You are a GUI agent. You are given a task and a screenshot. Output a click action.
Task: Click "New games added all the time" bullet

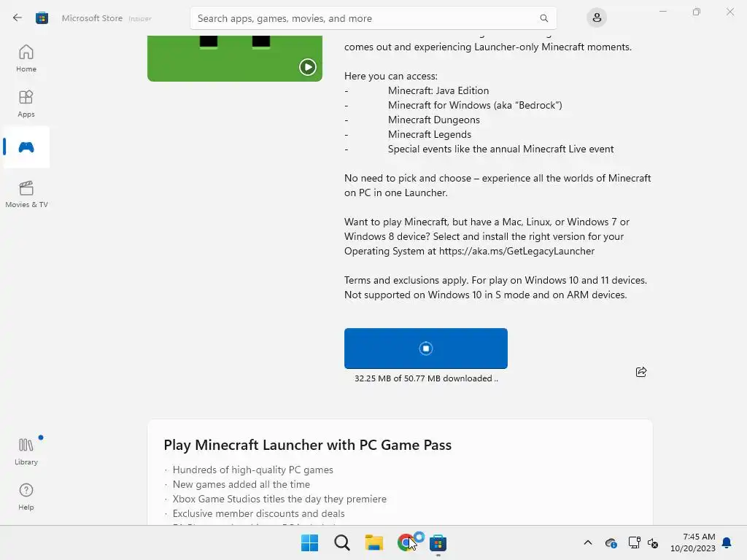pyautogui.click(x=241, y=484)
